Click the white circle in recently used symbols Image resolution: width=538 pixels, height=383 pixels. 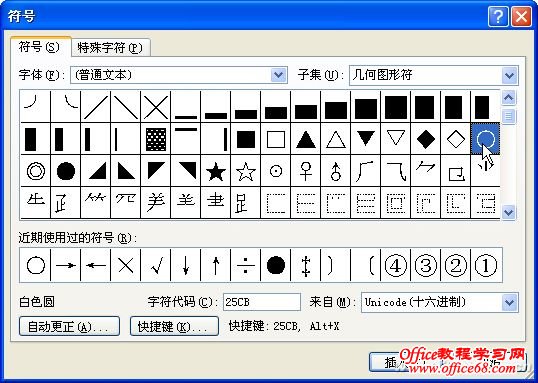pos(36,265)
